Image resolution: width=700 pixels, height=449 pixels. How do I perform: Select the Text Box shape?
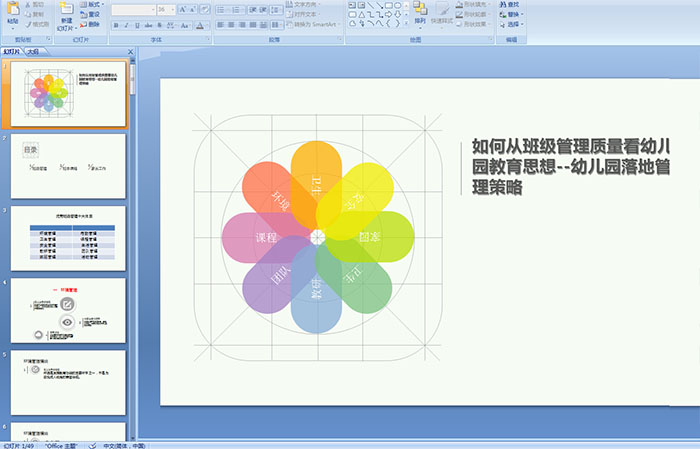coord(352,5)
